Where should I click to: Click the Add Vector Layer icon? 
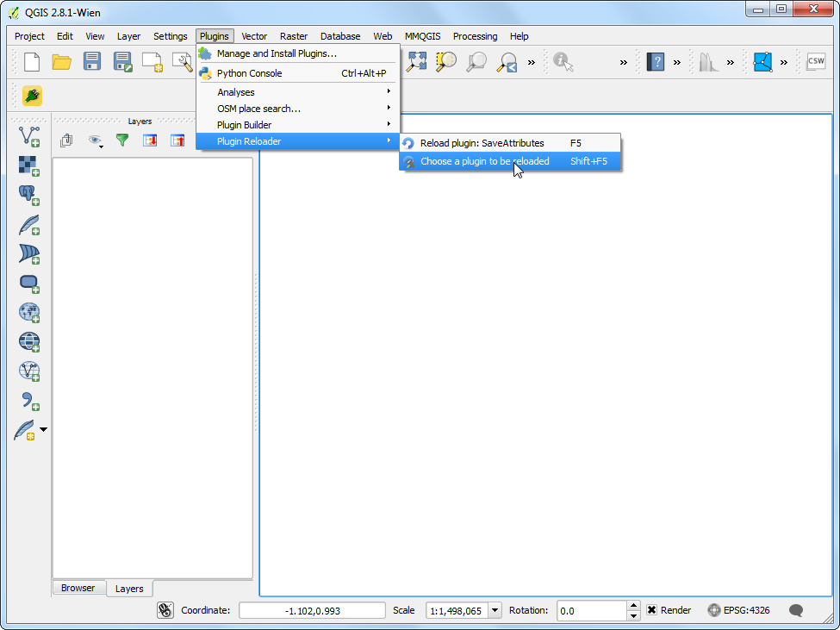pyautogui.click(x=29, y=136)
